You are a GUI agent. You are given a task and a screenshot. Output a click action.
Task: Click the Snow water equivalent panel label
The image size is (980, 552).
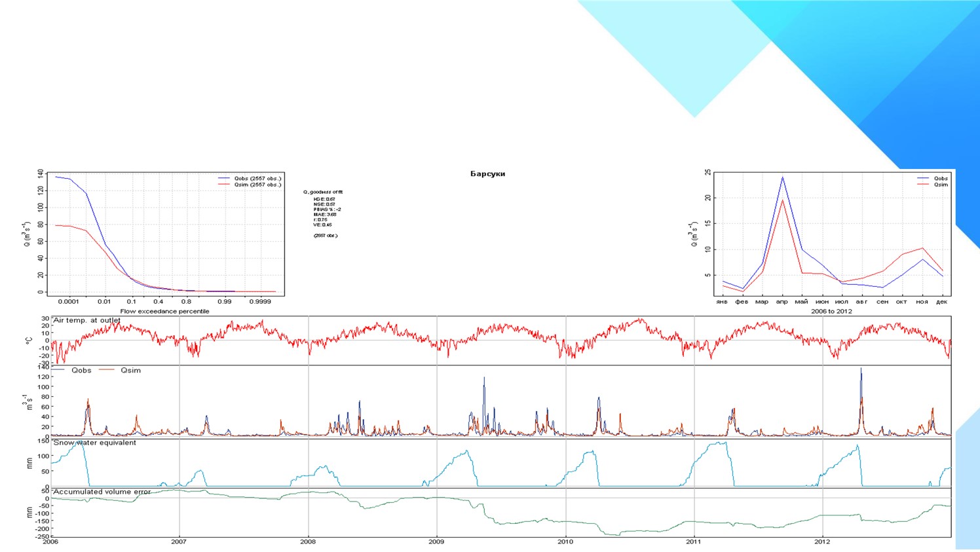click(x=94, y=443)
